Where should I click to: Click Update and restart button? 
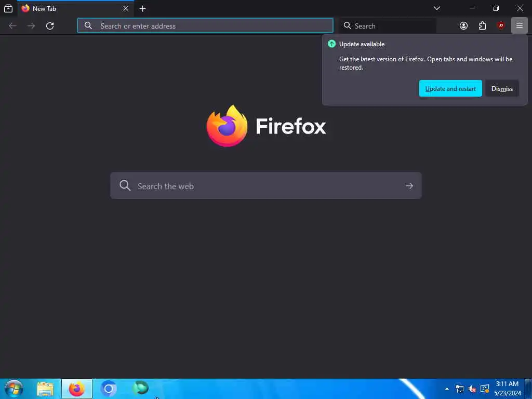pos(450,88)
